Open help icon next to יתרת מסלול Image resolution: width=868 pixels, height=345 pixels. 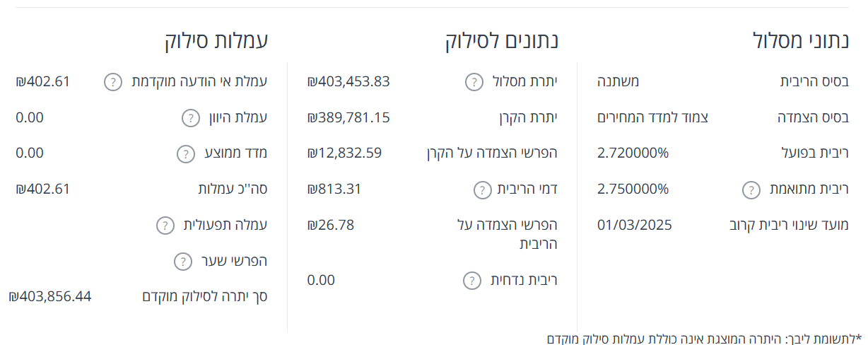(474, 82)
